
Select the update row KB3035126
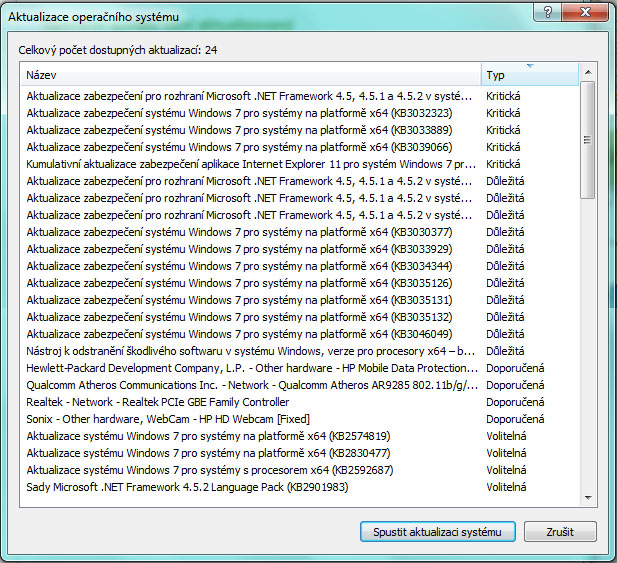pyautogui.click(x=300, y=283)
